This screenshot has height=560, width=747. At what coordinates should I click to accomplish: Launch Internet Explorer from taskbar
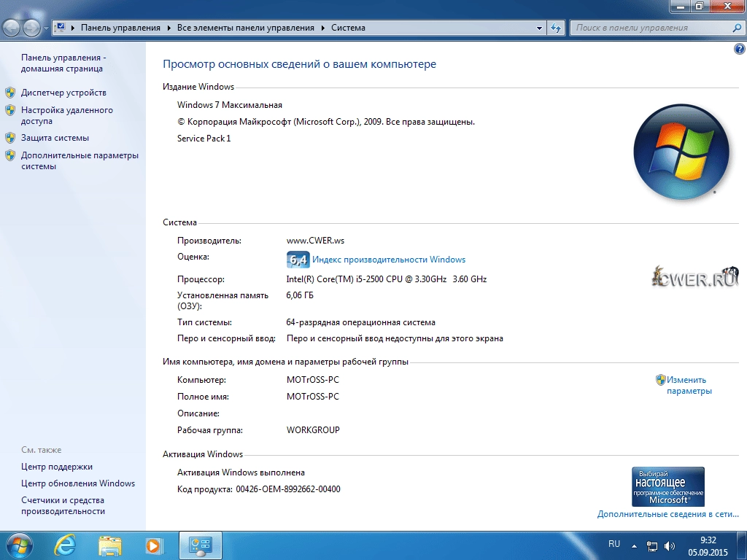tap(65, 545)
